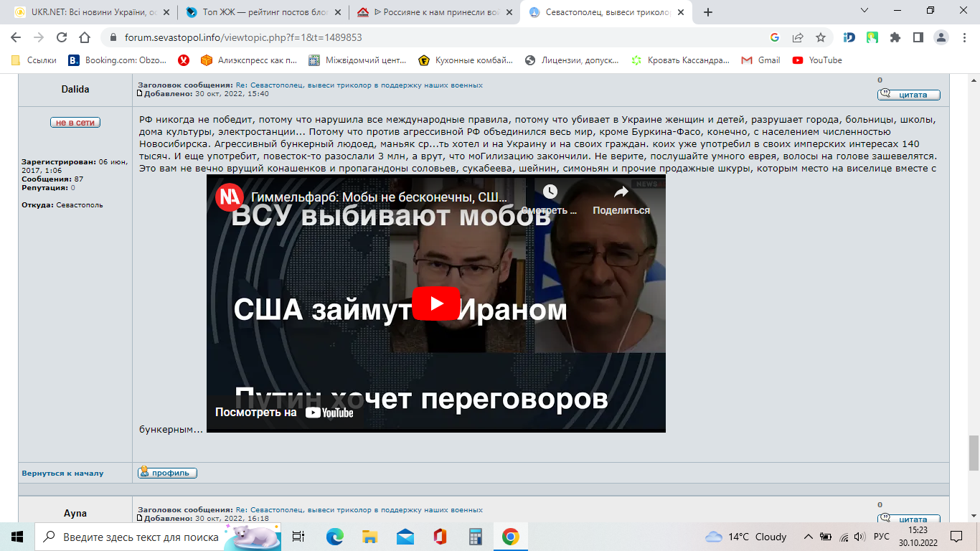Expand the tab search chevron
980x551 pixels.
864,11
